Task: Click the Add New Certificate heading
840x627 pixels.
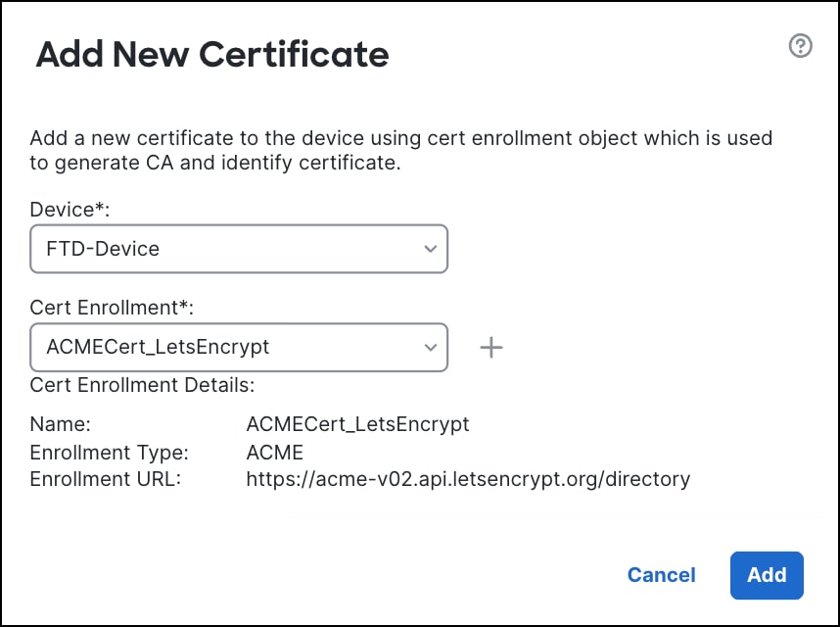Action: pos(212,54)
